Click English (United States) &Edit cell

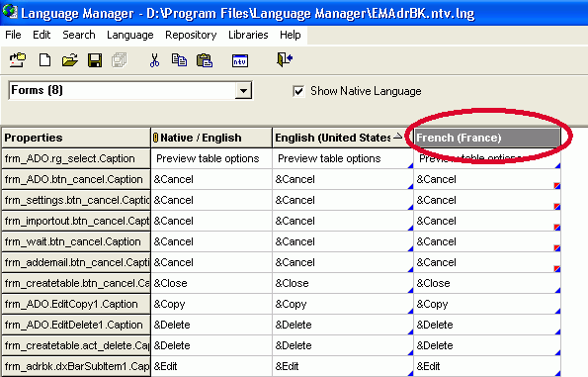pyautogui.click(x=343, y=366)
